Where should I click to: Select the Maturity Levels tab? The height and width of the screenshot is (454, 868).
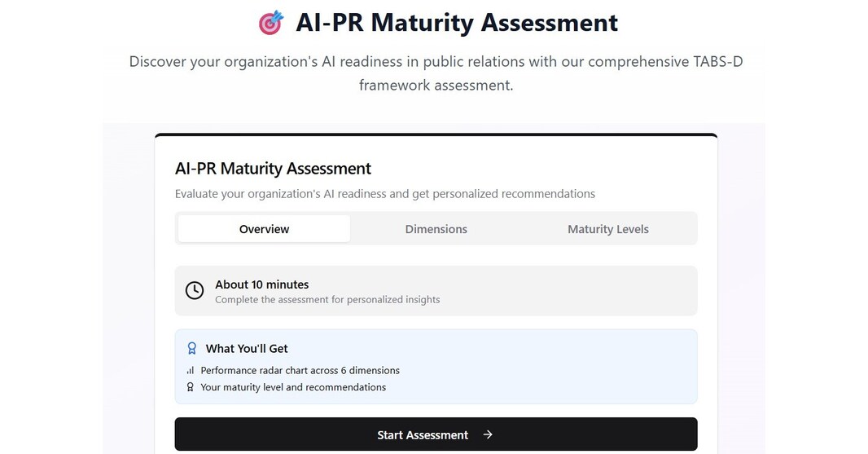click(607, 229)
